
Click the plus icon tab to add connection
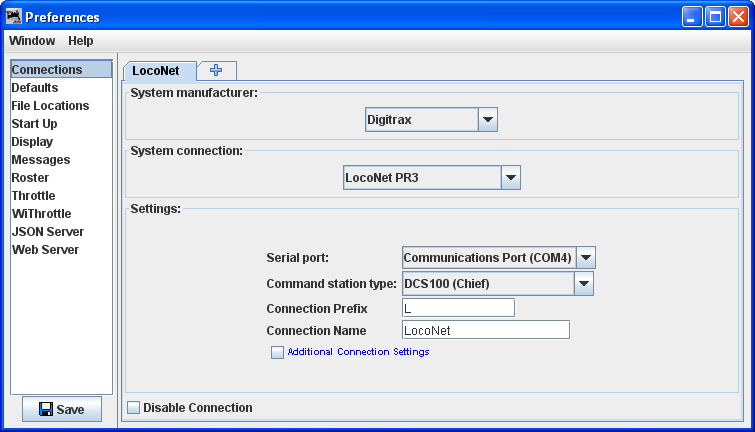pos(216,70)
